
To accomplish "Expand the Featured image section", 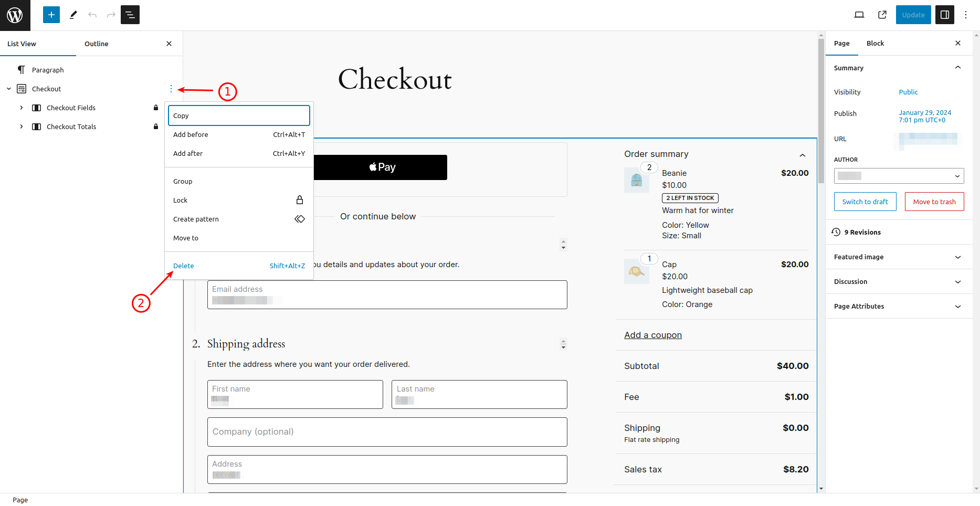I will pyautogui.click(x=898, y=257).
